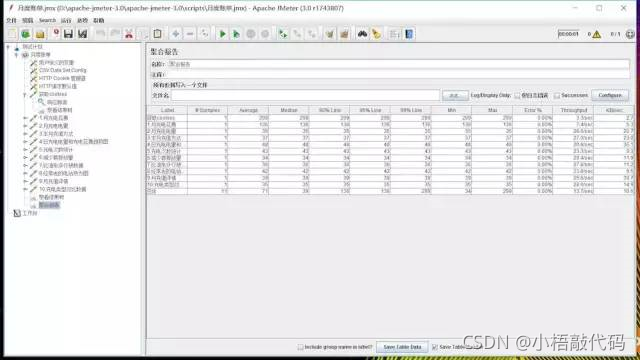
Task: Click the Remote Shutdown All icon
Action: 311,34
